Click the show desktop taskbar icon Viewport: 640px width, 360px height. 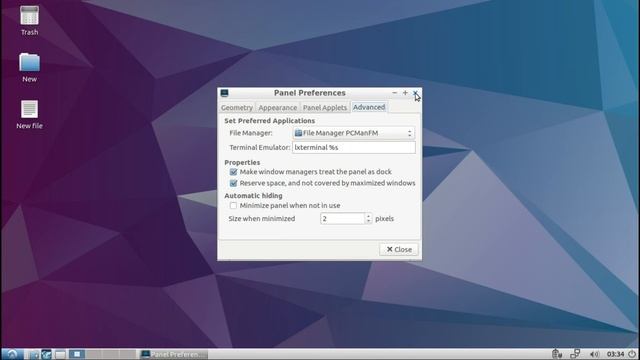(x=60, y=354)
